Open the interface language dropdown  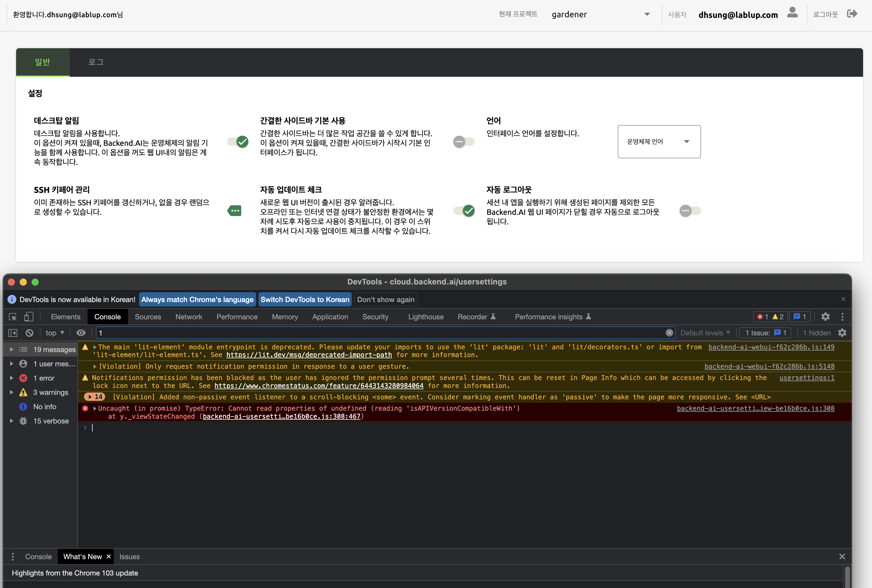(x=659, y=142)
